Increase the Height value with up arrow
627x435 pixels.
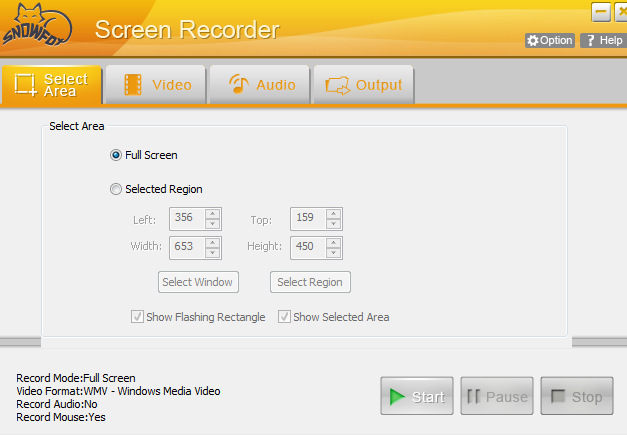tap(333, 243)
